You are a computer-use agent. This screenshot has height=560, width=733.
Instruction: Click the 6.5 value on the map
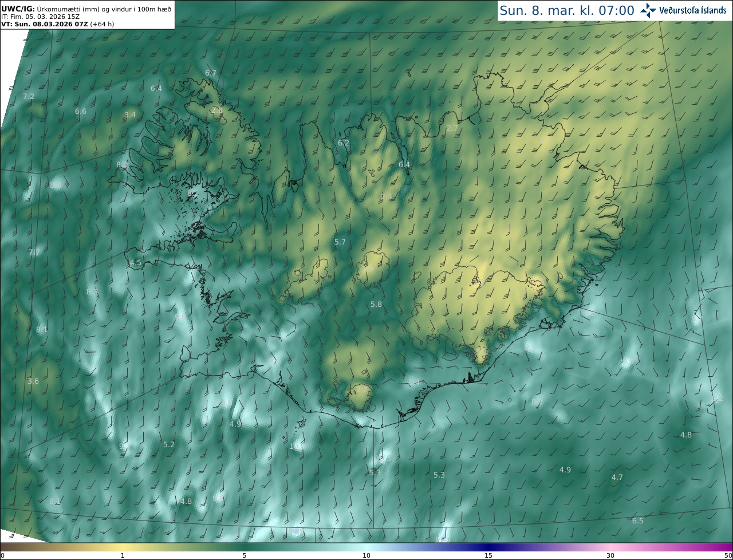pyautogui.click(x=638, y=520)
